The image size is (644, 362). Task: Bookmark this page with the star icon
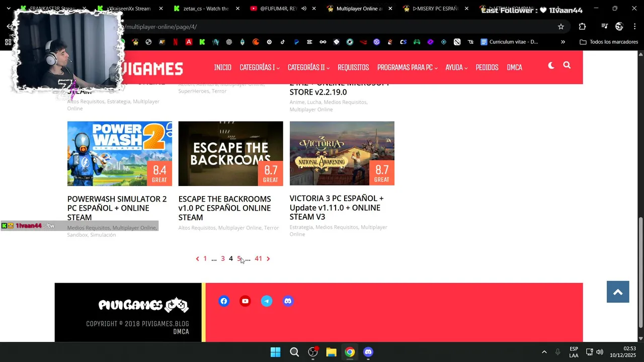(x=561, y=27)
